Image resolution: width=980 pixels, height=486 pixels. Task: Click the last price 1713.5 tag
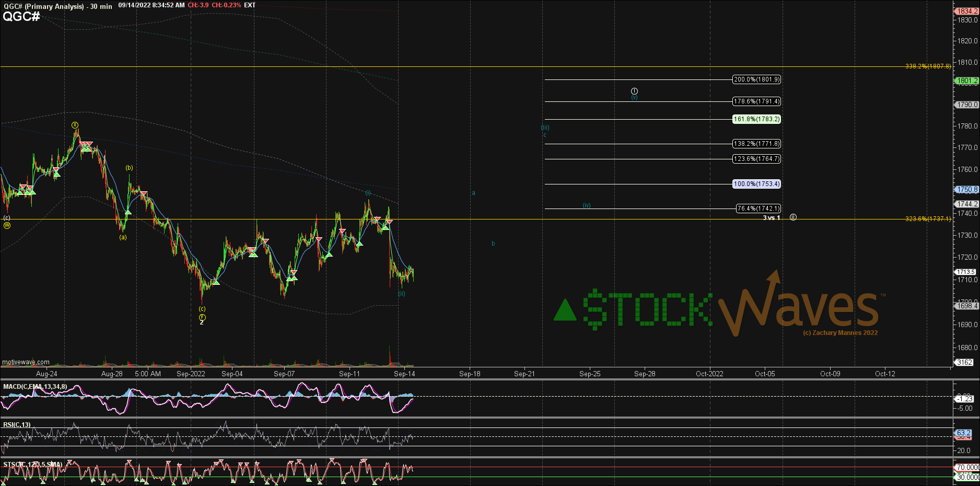965,272
